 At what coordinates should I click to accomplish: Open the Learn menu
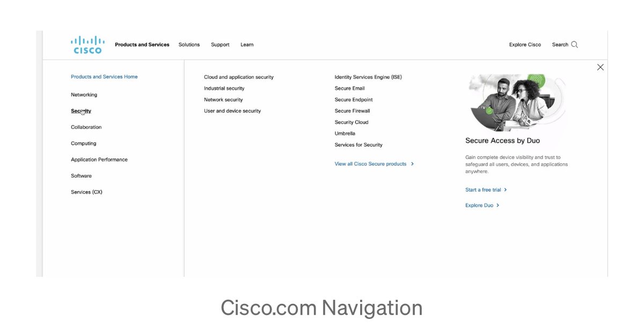pyautogui.click(x=247, y=45)
